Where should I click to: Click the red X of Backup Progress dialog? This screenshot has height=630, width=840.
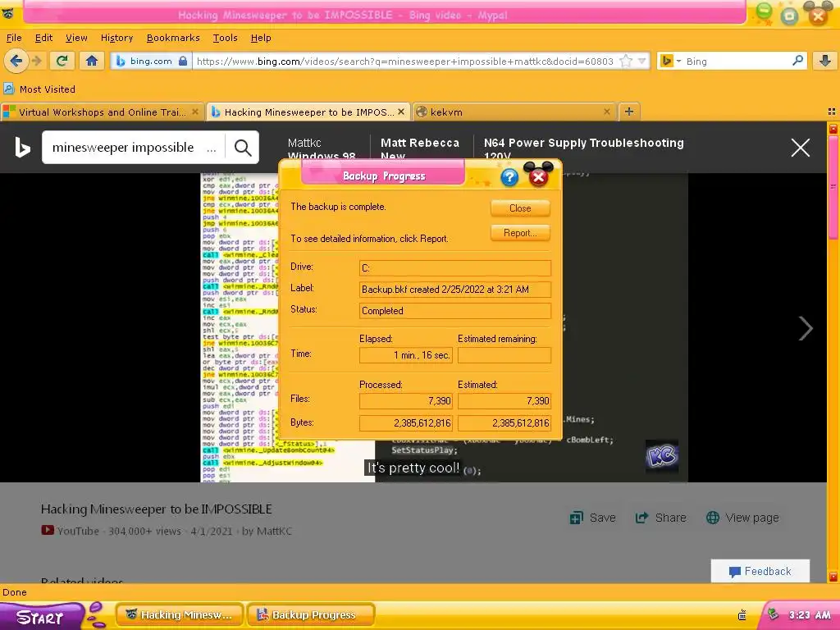pyautogui.click(x=538, y=177)
